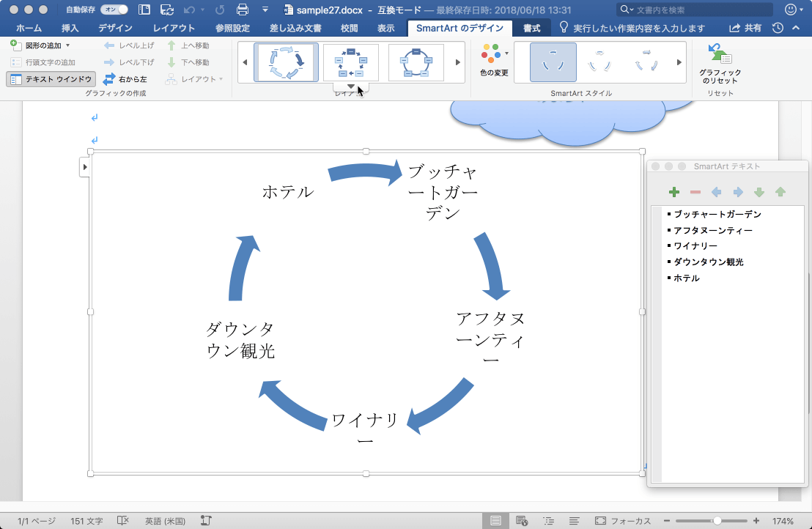
Task: Select the basic cycle arrows layout thumbnail
Action: pyautogui.click(x=286, y=62)
